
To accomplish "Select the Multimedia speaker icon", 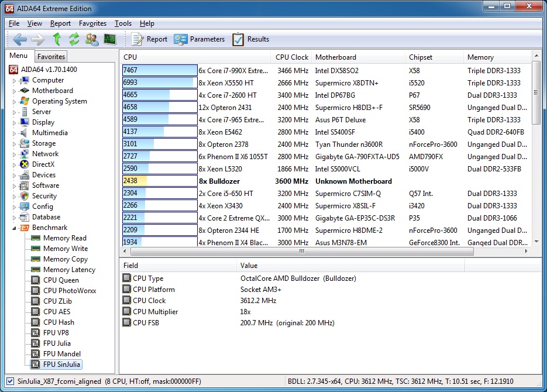I will [24, 133].
